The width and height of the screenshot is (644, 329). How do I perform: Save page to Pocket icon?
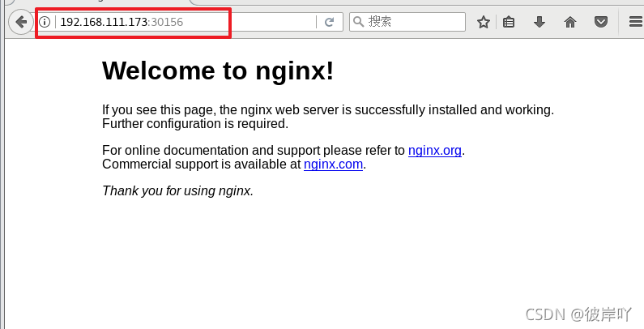click(x=601, y=22)
